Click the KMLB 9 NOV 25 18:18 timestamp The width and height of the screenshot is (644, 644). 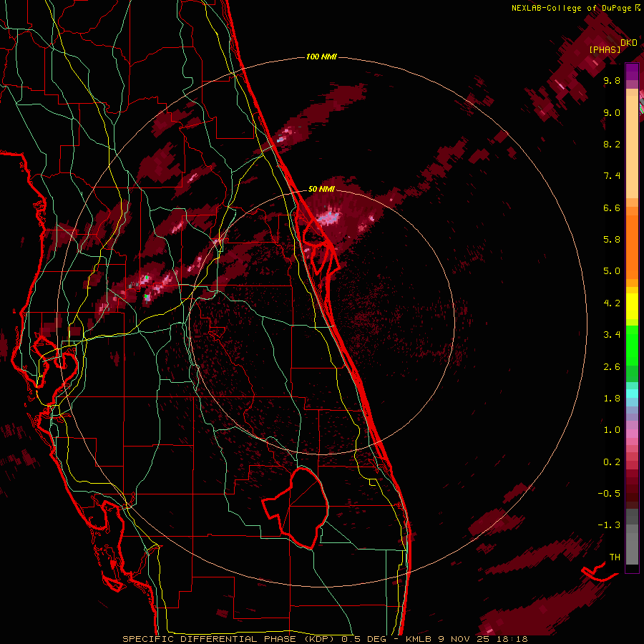467,639
